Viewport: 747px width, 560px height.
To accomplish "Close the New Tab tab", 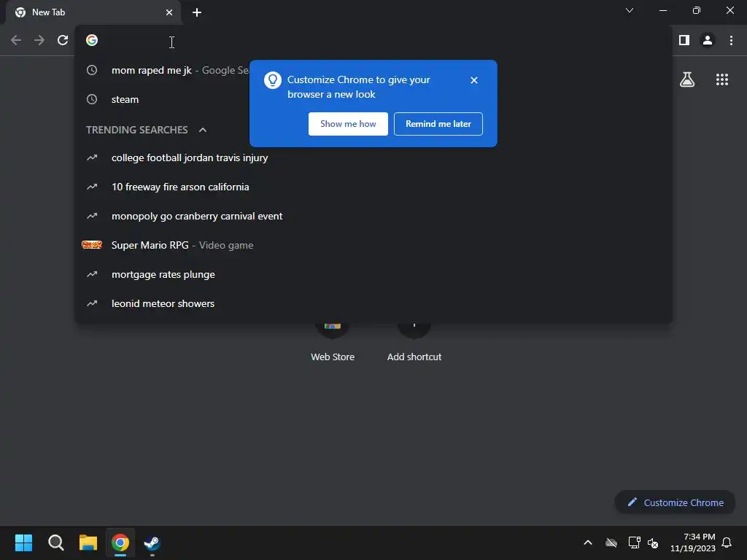I will coord(169,12).
